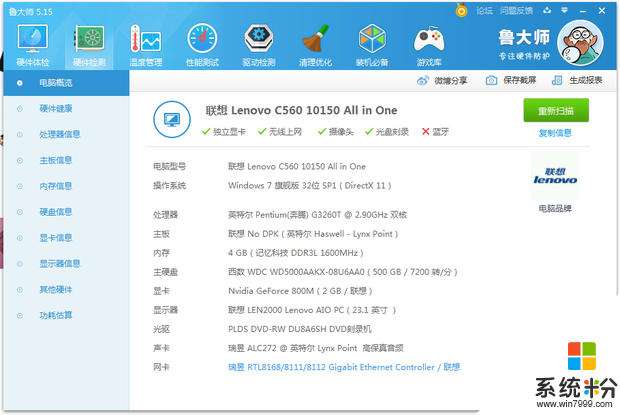Open 功耗估算 power estimation in sidebar
Image resolution: width=620 pixels, height=415 pixels.
[x=56, y=316]
